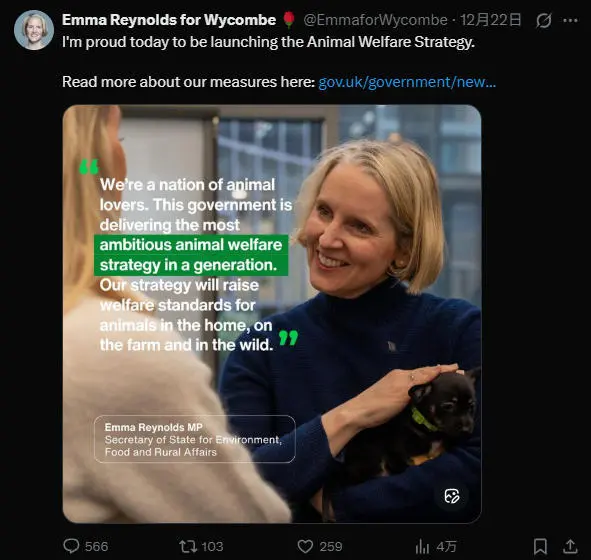Click the 12月22日 post date
591x560 pixels.
tap(491, 20)
